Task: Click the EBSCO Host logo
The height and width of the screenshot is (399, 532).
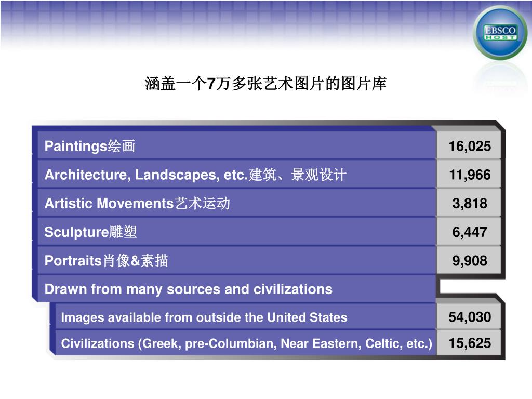Action: pyautogui.click(x=500, y=33)
